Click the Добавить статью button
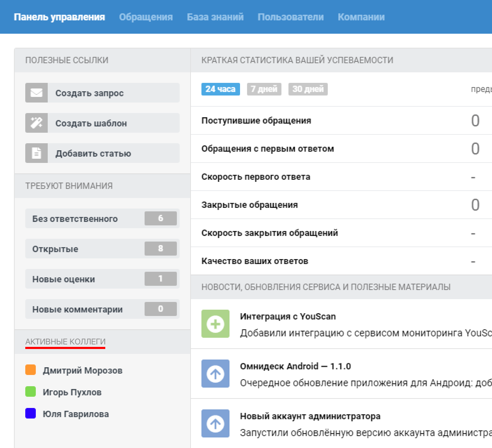The image size is (492, 448). (102, 153)
